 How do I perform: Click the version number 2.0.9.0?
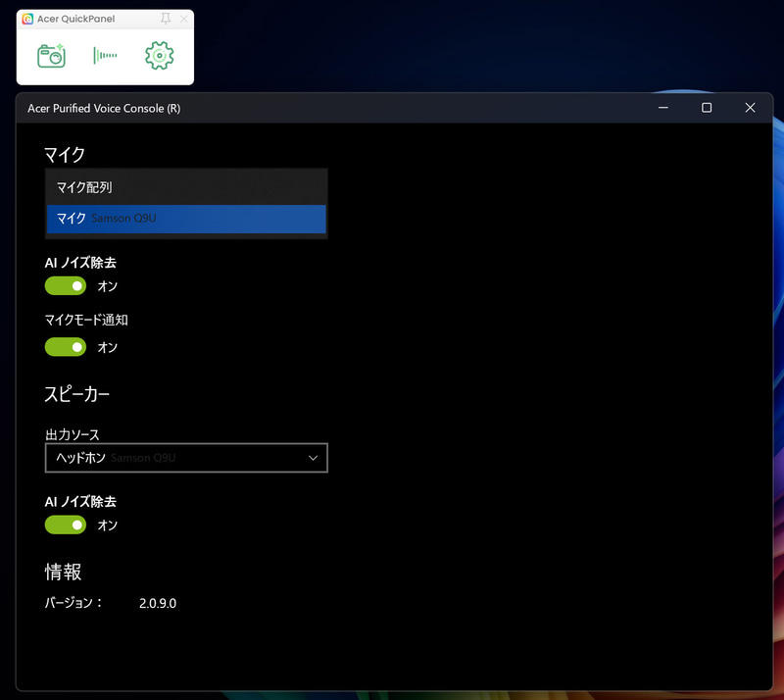(x=158, y=603)
